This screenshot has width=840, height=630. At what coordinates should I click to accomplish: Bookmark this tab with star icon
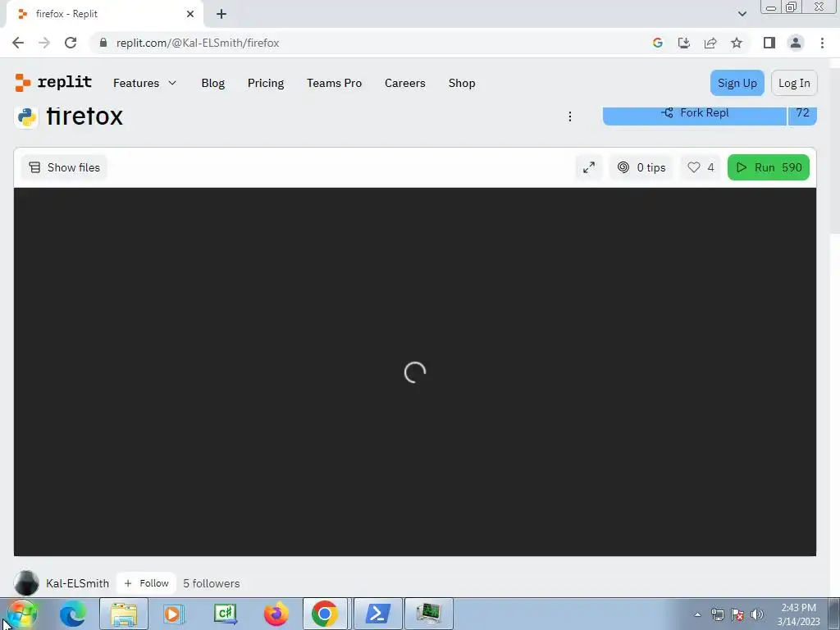[x=737, y=43]
